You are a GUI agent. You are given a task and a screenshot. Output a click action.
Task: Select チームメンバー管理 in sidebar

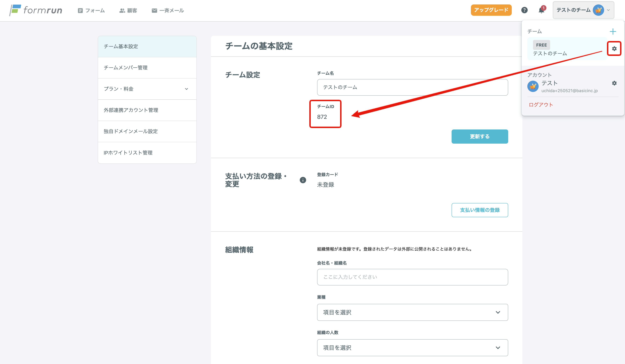point(147,68)
